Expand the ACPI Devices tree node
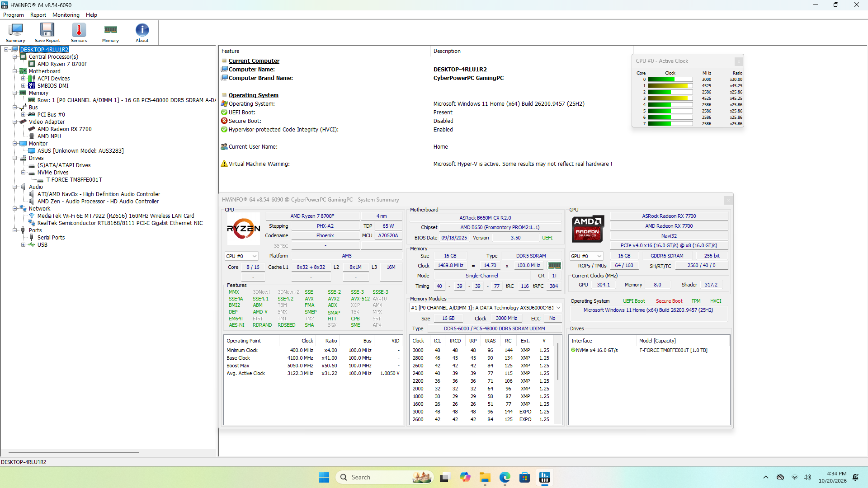Viewport: 868px width, 488px height. (24, 79)
